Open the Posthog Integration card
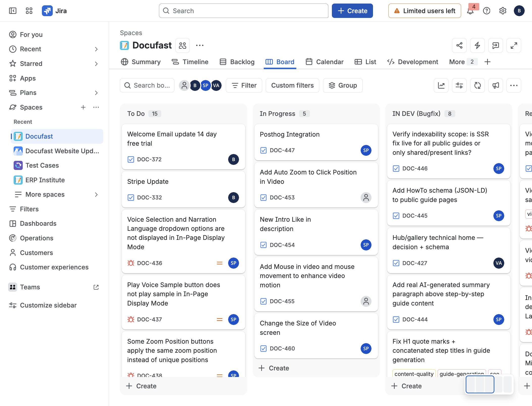Viewport: 532px width, 406px height. 316,142
